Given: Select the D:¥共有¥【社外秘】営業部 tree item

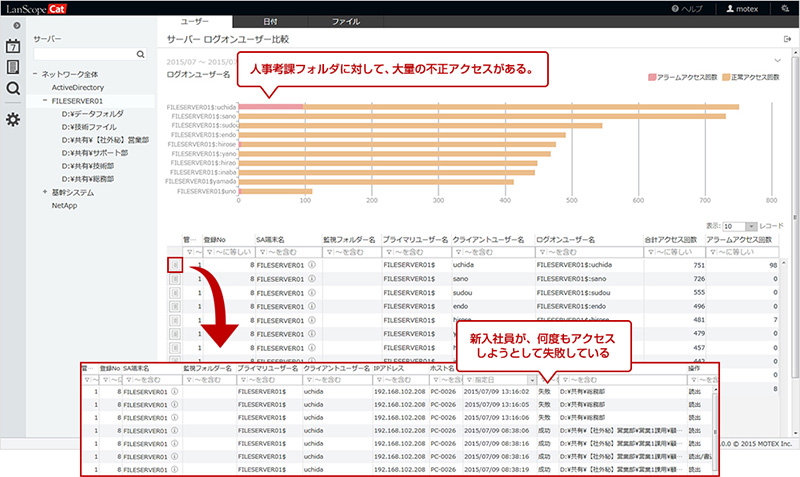Looking at the screenshot, I should [x=105, y=140].
